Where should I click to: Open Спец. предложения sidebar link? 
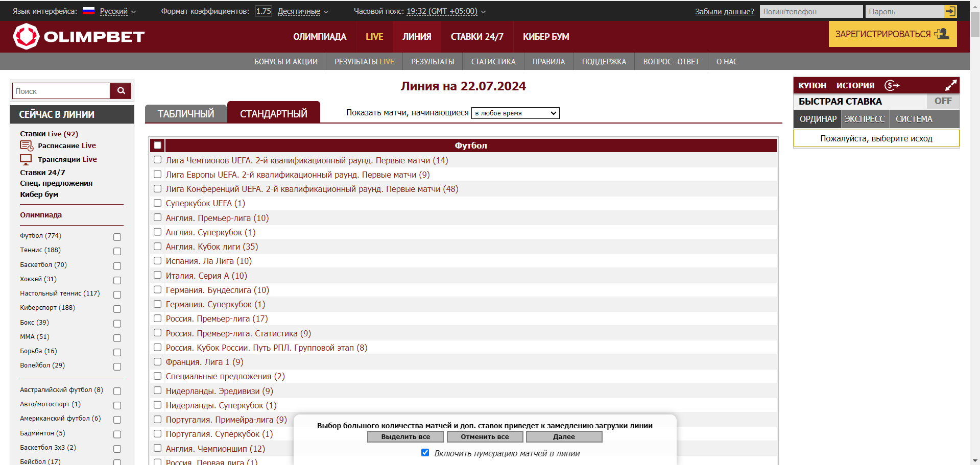(56, 183)
